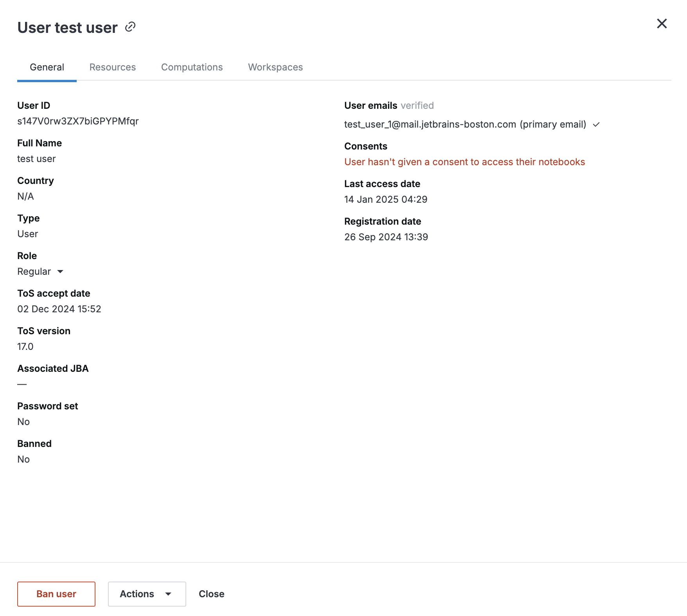The height and width of the screenshot is (616, 687).
Task: Copy link icon next to User test user
Action: pos(130,27)
